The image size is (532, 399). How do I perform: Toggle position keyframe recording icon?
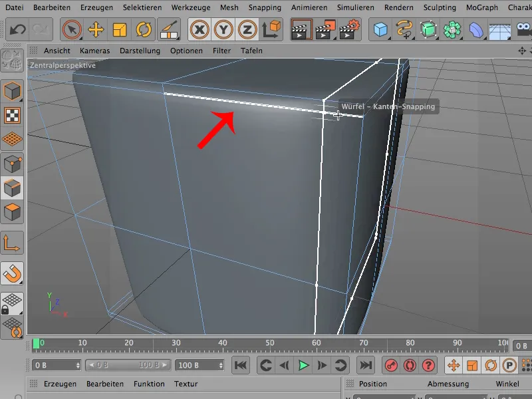(454, 365)
